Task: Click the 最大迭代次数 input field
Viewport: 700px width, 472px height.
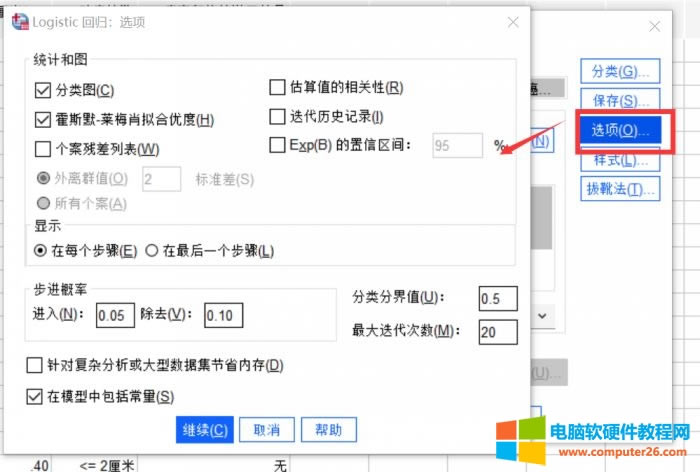Action: [x=497, y=331]
